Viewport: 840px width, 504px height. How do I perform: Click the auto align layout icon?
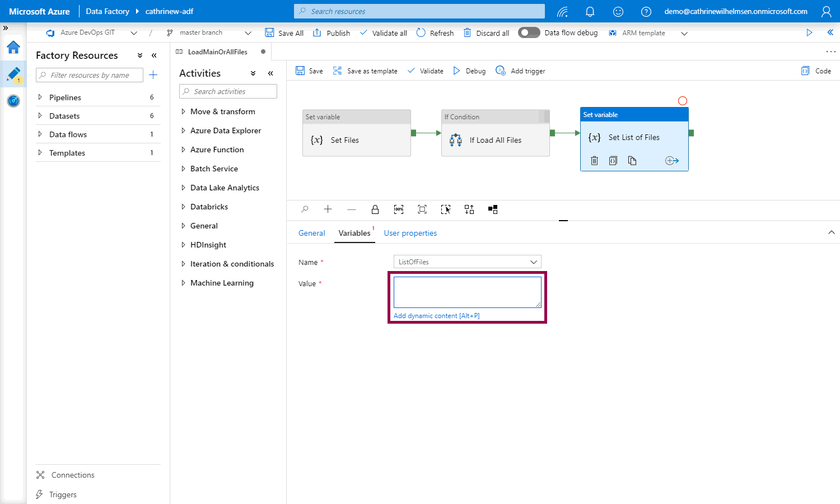click(469, 209)
